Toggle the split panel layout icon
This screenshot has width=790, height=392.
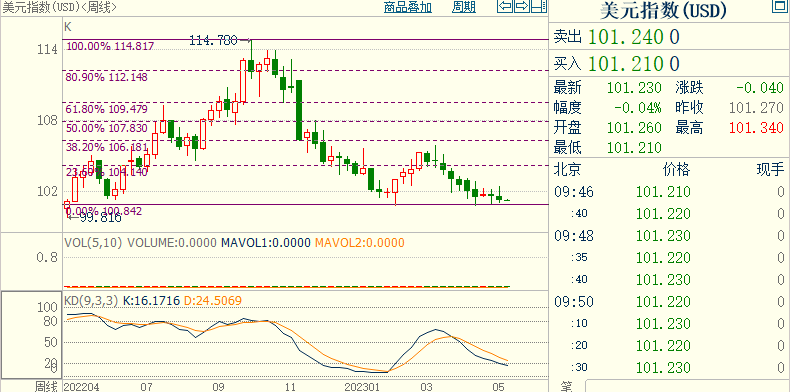coord(540,7)
